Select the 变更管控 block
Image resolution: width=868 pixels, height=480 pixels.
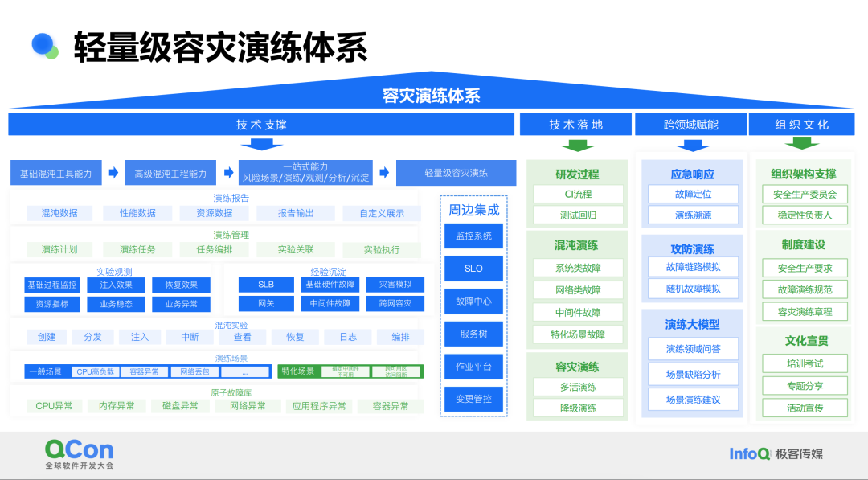coord(473,399)
